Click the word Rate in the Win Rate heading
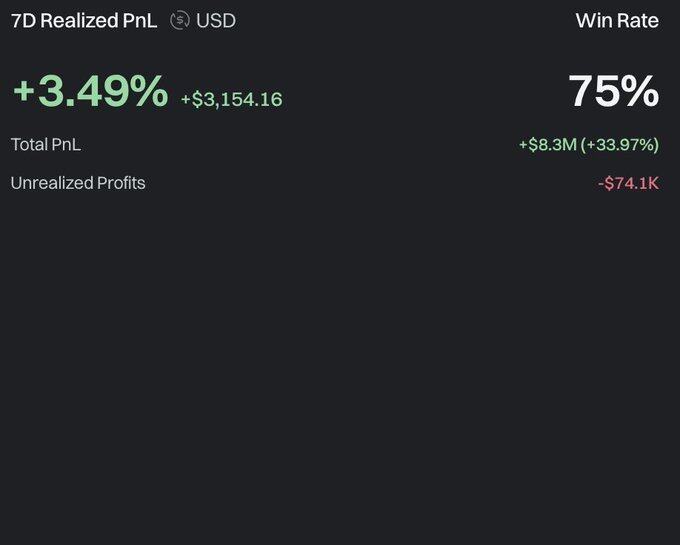Viewport: 680px width, 545px height. tap(637, 21)
